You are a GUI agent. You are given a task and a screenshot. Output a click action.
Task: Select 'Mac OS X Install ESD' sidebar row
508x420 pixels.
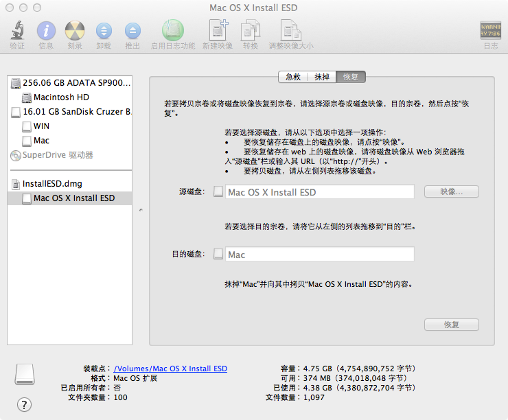click(69, 198)
